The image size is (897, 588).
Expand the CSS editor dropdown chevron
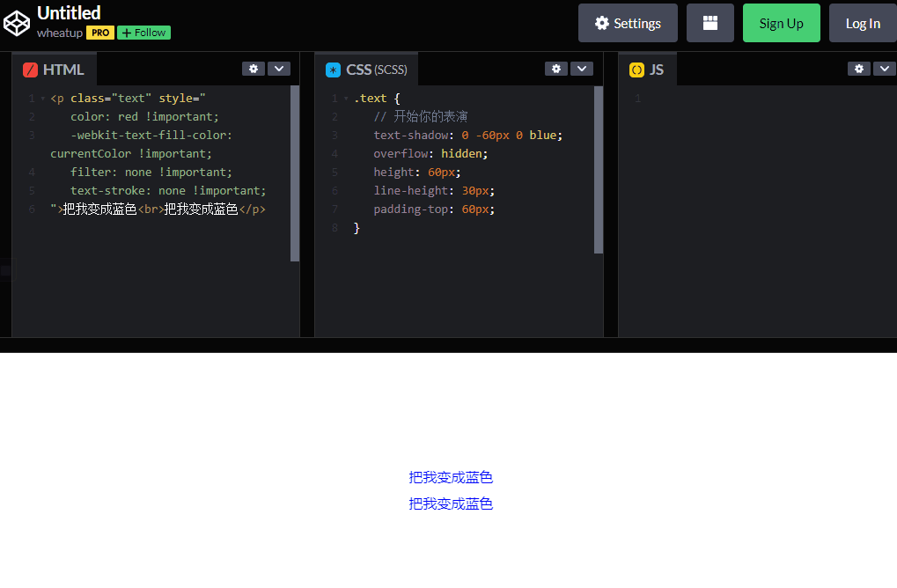coord(581,69)
